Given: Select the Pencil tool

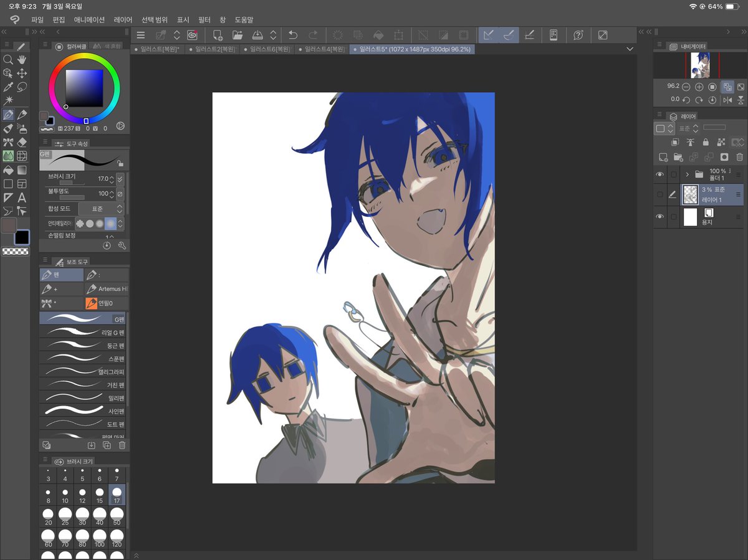Looking at the screenshot, I should click(22, 115).
